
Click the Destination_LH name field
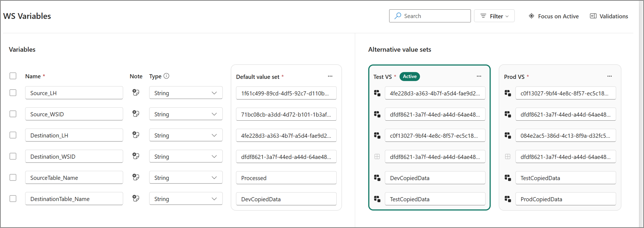74,135
